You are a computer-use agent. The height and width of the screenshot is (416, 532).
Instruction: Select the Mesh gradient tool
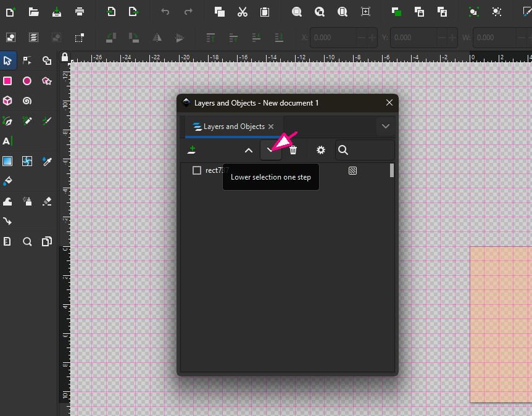point(27,161)
